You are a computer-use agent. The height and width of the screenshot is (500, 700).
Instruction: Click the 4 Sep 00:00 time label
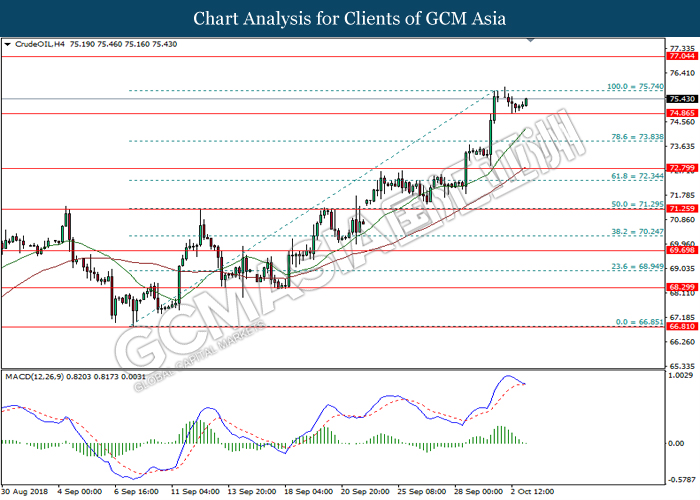(x=80, y=492)
